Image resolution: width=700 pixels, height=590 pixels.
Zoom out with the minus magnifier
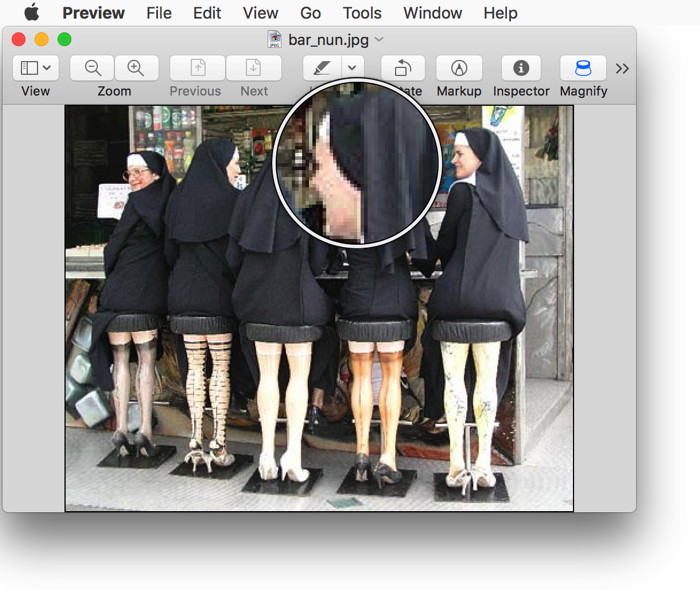[x=92, y=68]
